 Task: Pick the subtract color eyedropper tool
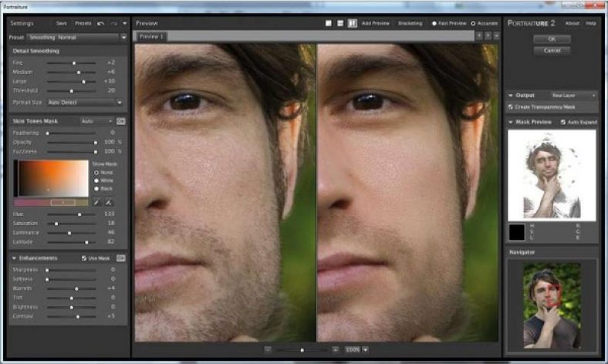tap(109, 202)
